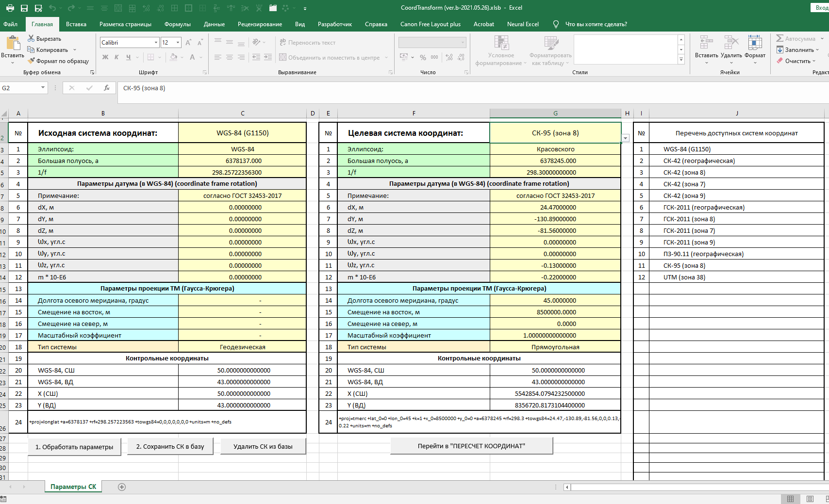
Task: Switch to the Разработчик ribbon tab
Action: point(334,24)
